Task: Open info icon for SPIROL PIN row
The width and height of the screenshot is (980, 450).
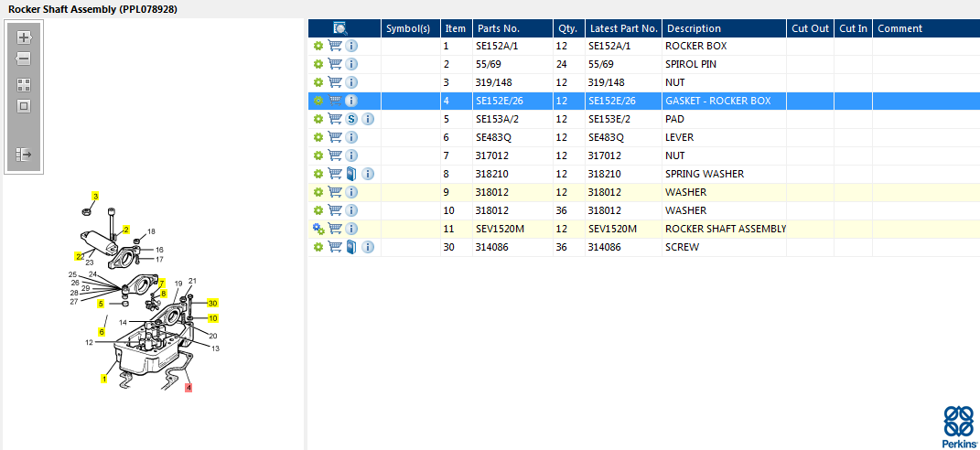Action: click(x=351, y=64)
